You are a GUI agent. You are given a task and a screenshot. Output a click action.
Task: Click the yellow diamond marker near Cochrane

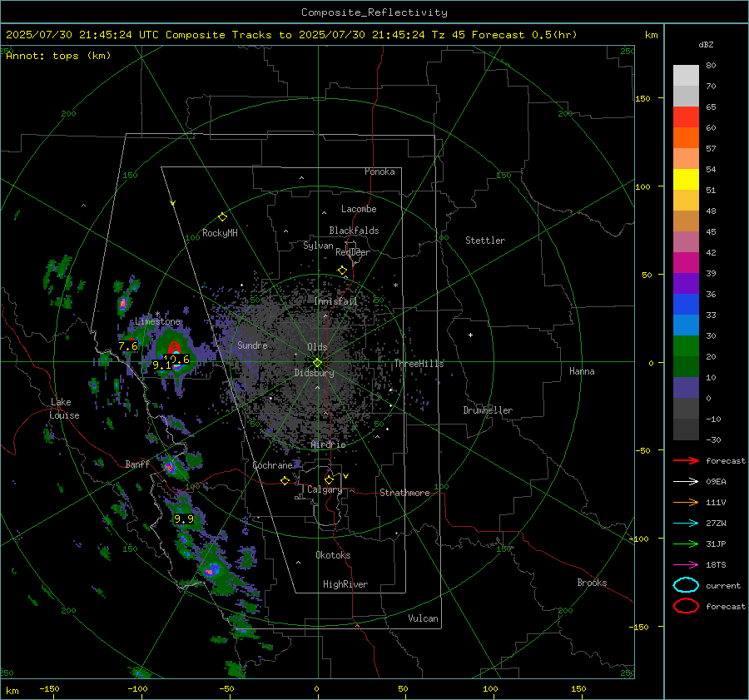point(285,481)
